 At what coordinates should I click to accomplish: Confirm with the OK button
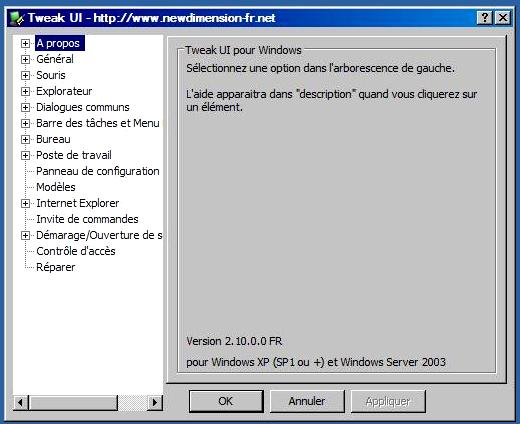point(226,401)
